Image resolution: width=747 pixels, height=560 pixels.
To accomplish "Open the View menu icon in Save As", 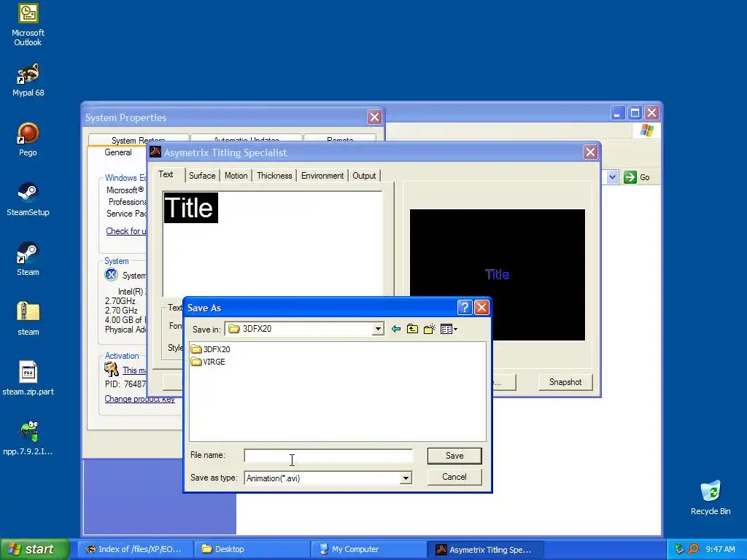I will [449, 329].
